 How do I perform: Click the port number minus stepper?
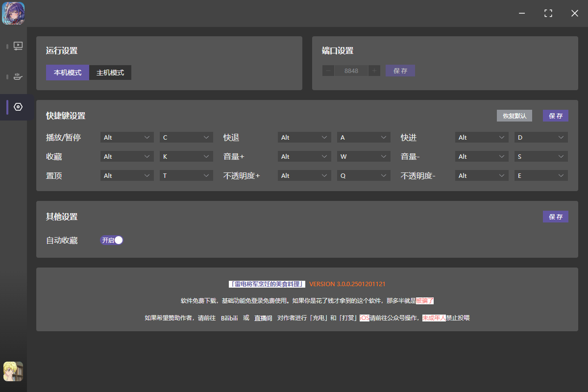[328, 71]
